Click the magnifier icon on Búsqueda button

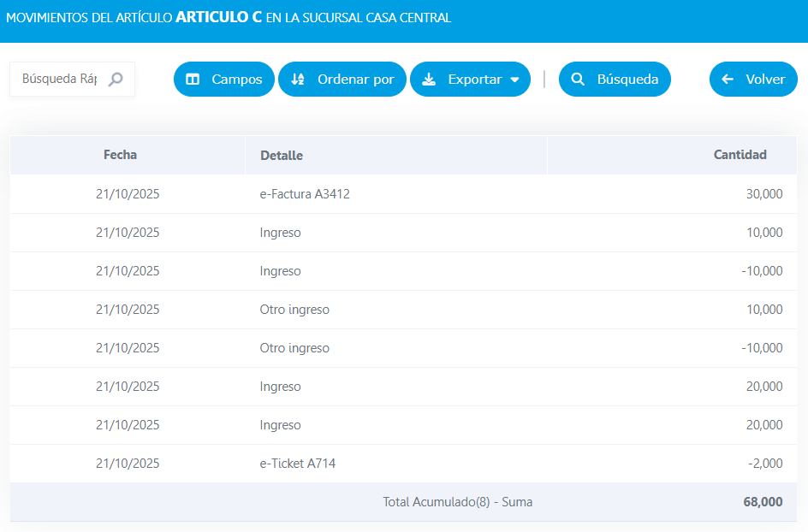(x=578, y=80)
